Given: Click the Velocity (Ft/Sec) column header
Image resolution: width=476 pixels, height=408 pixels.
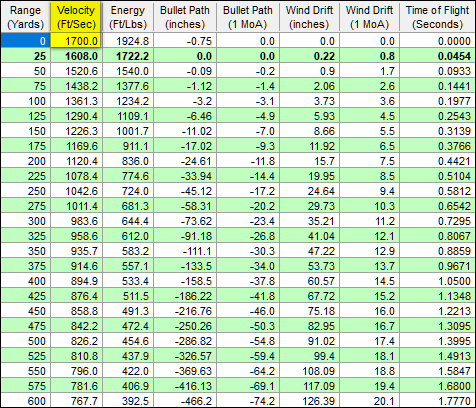Looking at the screenshot, I should [76, 17].
